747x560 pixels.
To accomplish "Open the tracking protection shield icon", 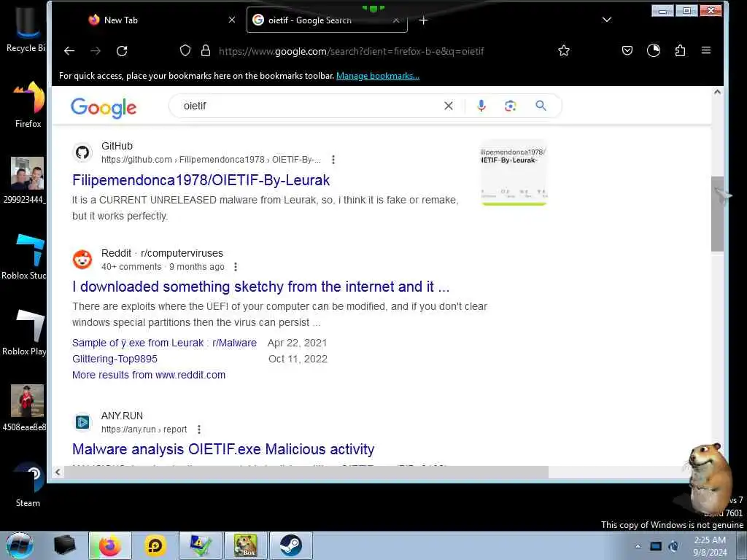I will coord(185,50).
